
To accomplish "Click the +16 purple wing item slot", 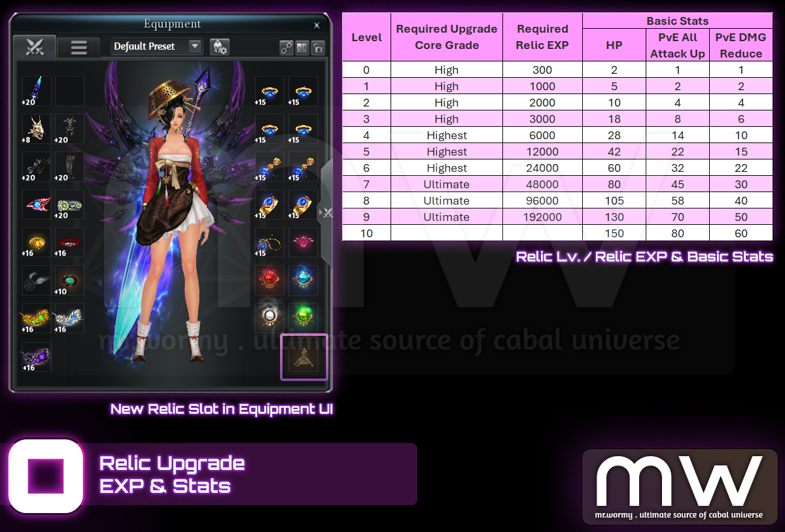I will [36, 357].
